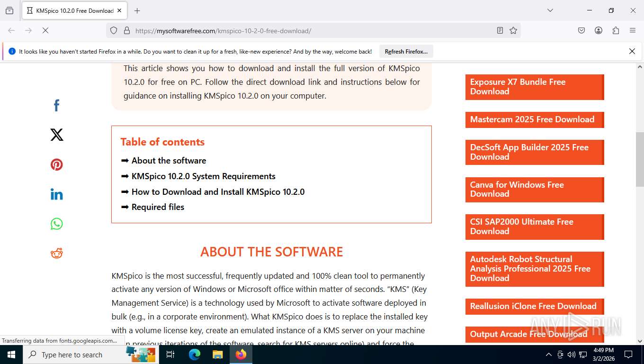Open the Firefox taskbar icon
This screenshot has height=364, width=644.
[241, 355]
